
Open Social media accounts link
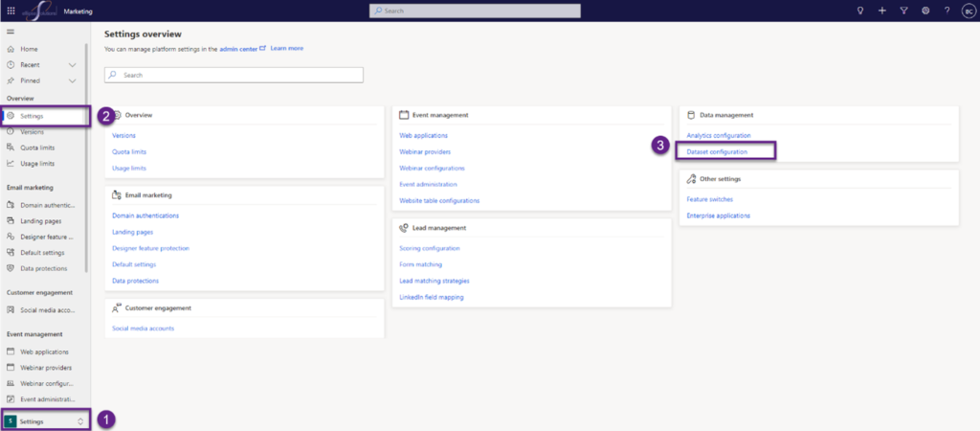[144, 329]
